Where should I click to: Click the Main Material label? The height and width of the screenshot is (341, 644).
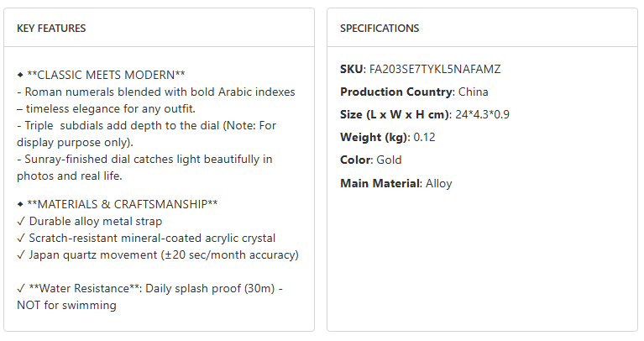[379, 183]
